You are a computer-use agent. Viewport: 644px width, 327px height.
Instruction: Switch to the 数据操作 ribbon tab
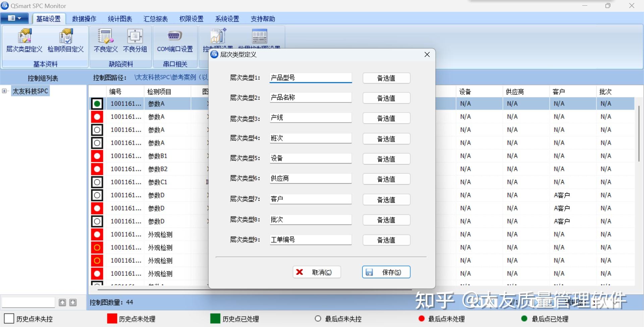[x=84, y=19]
